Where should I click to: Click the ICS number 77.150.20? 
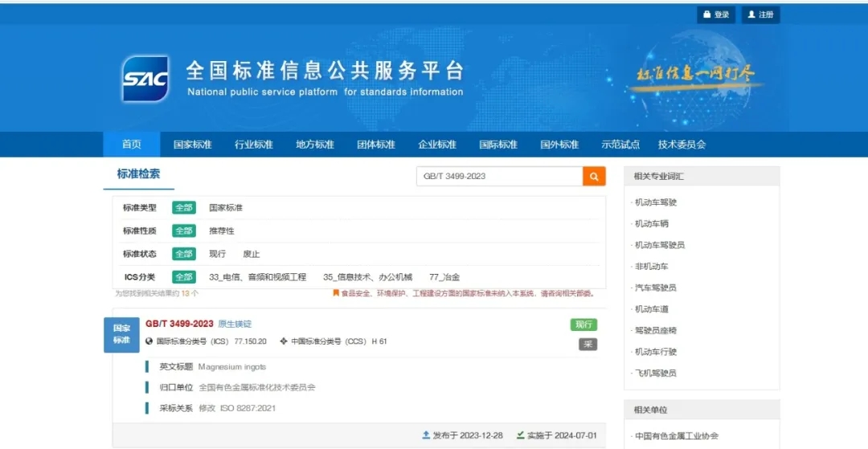(250, 341)
